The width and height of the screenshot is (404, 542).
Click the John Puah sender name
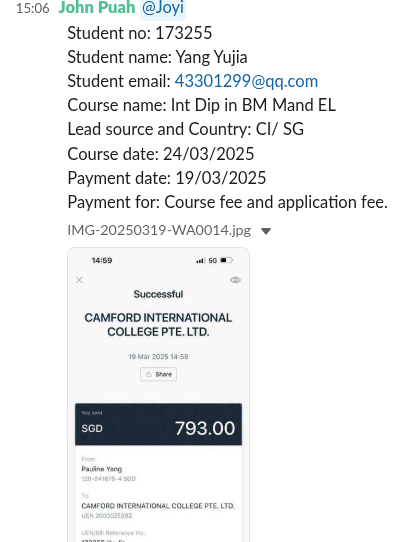(x=97, y=8)
